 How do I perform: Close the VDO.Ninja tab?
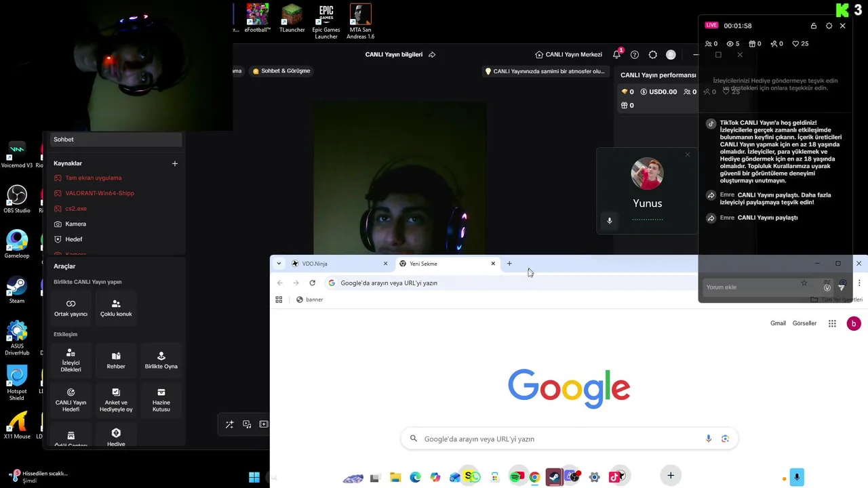click(386, 264)
